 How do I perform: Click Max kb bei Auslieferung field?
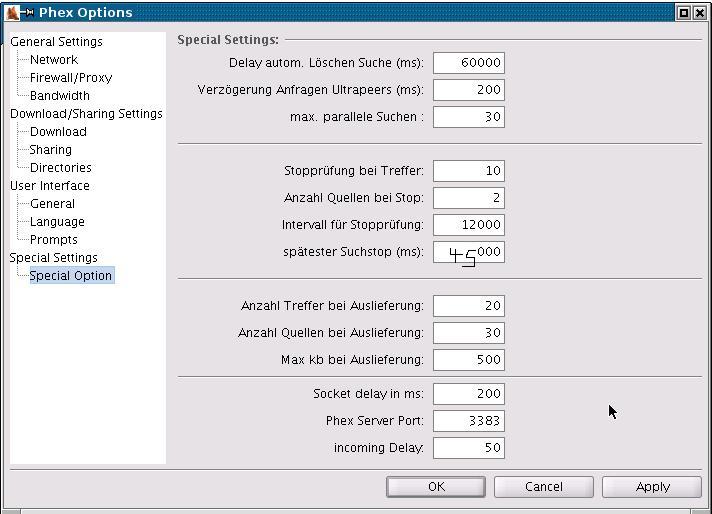click(x=469, y=360)
